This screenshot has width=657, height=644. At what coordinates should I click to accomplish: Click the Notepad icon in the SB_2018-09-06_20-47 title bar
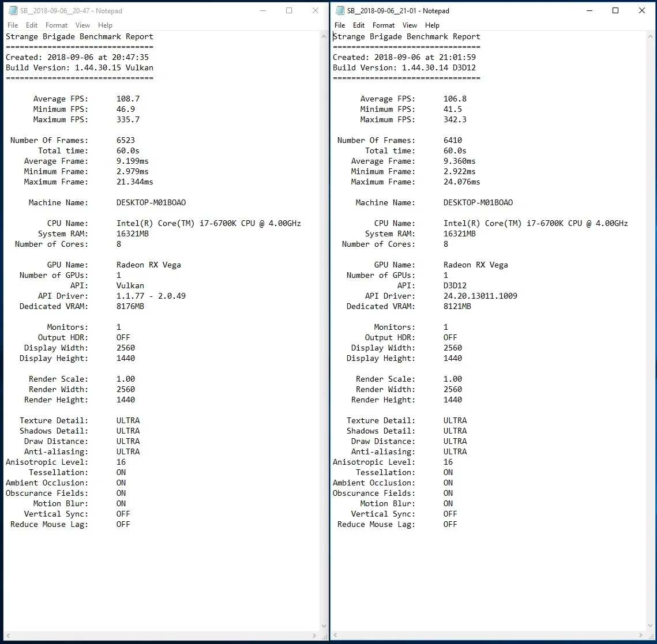click(13, 10)
